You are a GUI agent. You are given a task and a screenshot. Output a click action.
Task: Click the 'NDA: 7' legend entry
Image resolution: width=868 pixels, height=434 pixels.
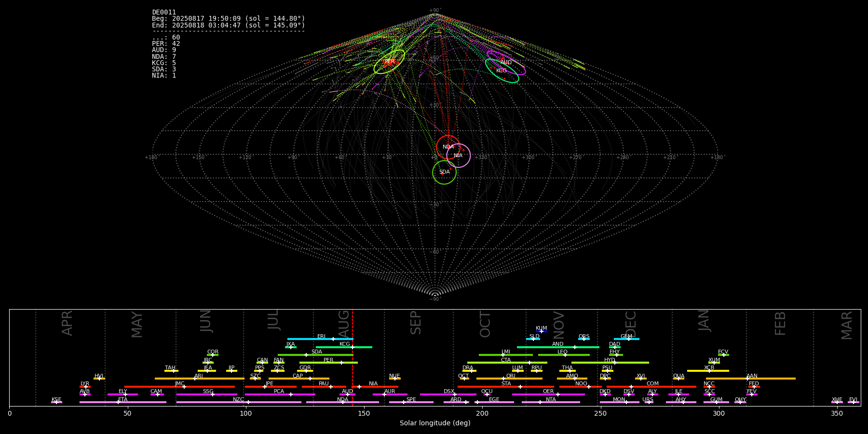[164, 56]
